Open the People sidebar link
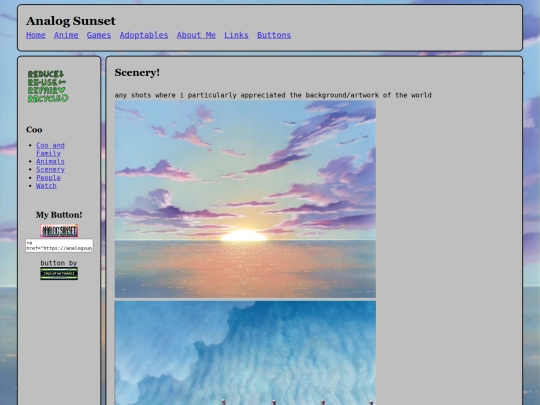540x405 pixels. 48,178
